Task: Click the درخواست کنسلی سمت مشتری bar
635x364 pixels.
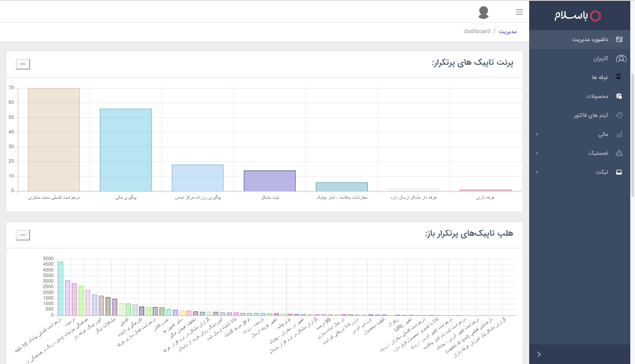Action: coord(54,140)
